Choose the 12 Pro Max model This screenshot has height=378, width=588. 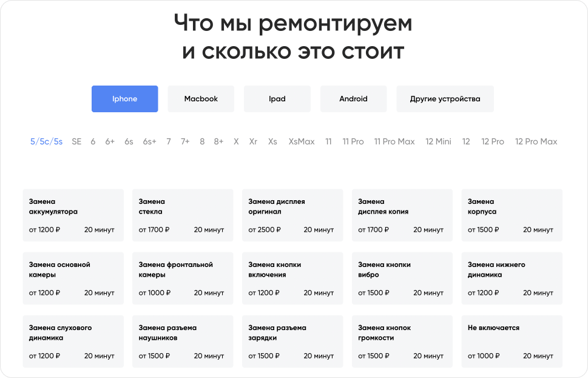click(536, 141)
